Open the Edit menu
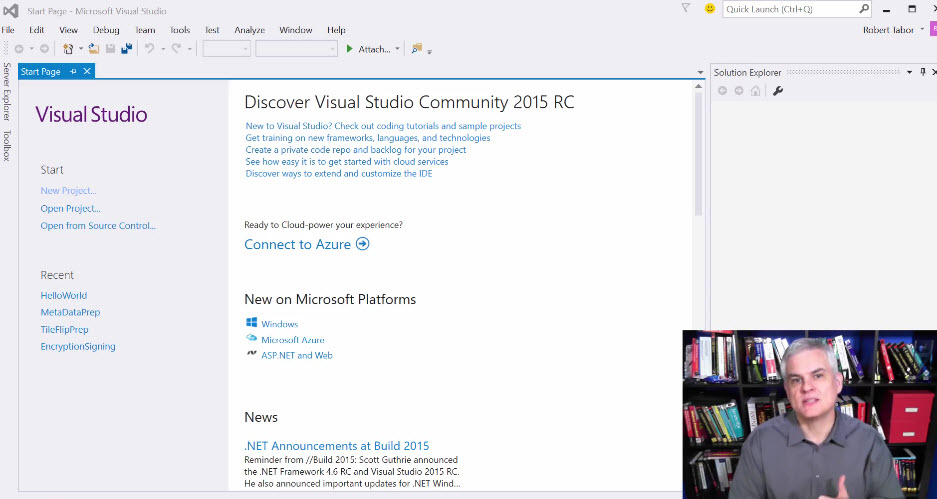 click(36, 30)
